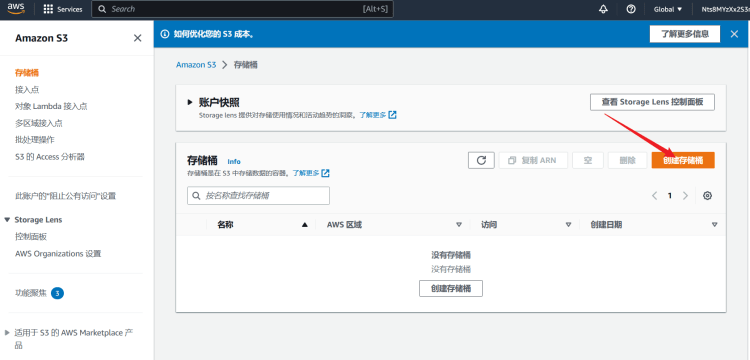Open the Services grid menu
Image resolution: width=750 pixels, height=360 pixels.
click(63, 9)
